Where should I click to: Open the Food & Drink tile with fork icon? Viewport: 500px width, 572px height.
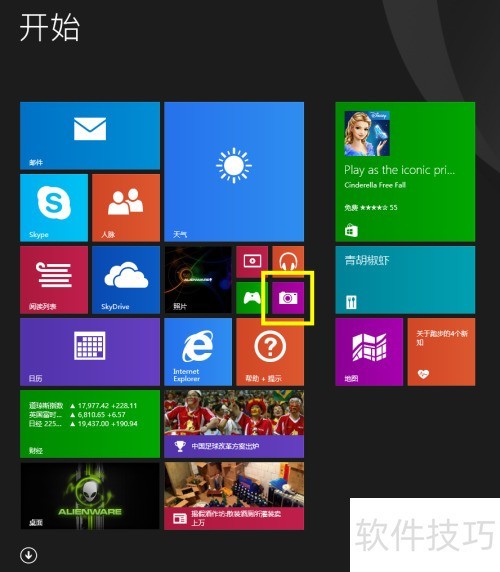[405, 280]
